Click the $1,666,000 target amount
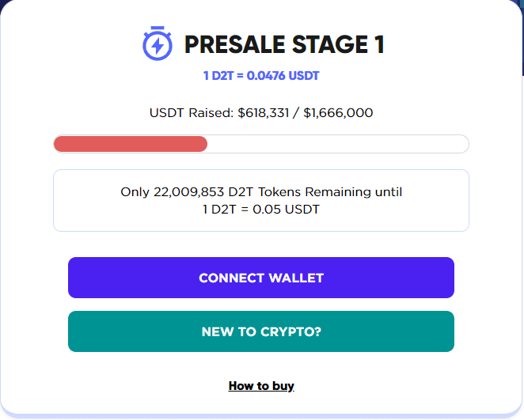The image size is (524, 420). click(338, 113)
